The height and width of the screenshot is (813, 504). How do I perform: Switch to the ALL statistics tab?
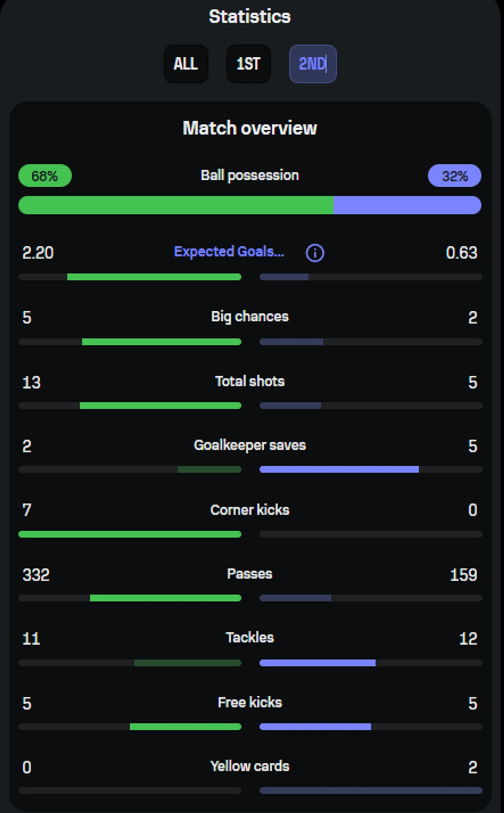coord(186,64)
